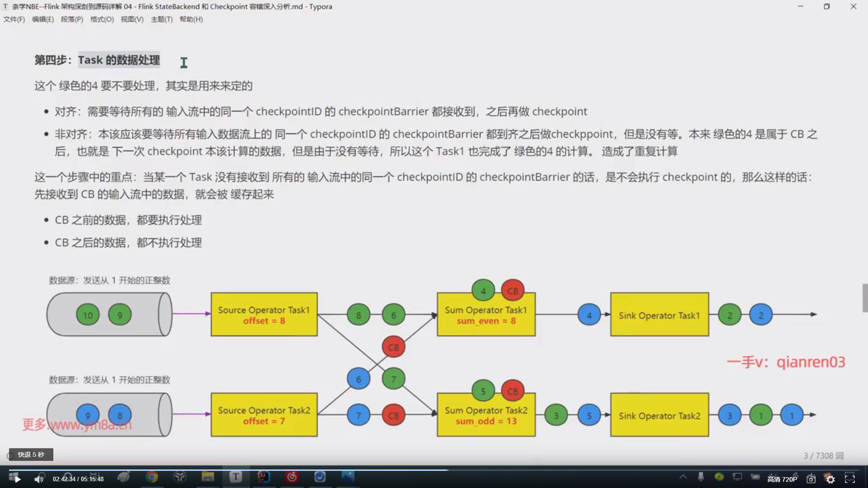Open the 格式(O) menu in Typora
The width and height of the screenshot is (868, 488).
pos(101,19)
